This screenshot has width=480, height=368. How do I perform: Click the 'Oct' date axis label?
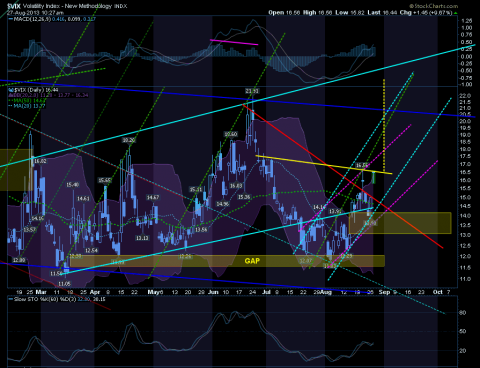(438, 292)
